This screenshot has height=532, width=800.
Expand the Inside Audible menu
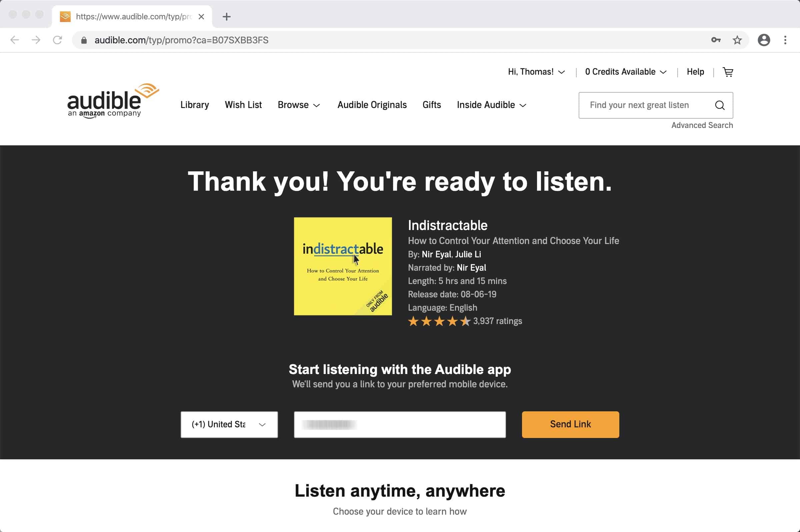(492, 105)
